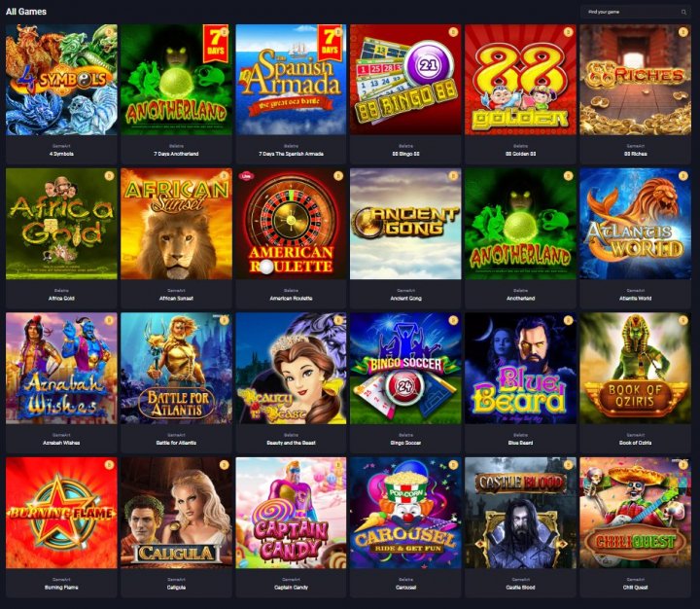Image resolution: width=700 pixels, height=609 pixels.
Task: Click the search magnifier icon
Action: (x=683, y=12)
